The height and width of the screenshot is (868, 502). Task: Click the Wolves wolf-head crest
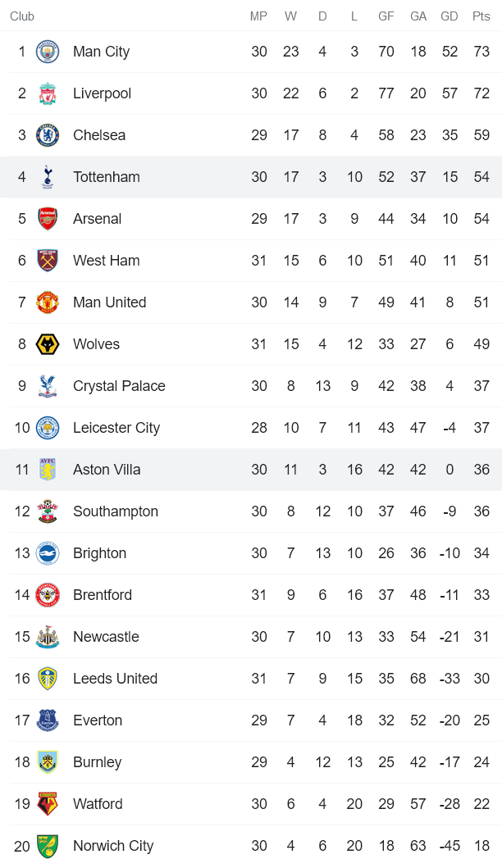click(48, 344)
